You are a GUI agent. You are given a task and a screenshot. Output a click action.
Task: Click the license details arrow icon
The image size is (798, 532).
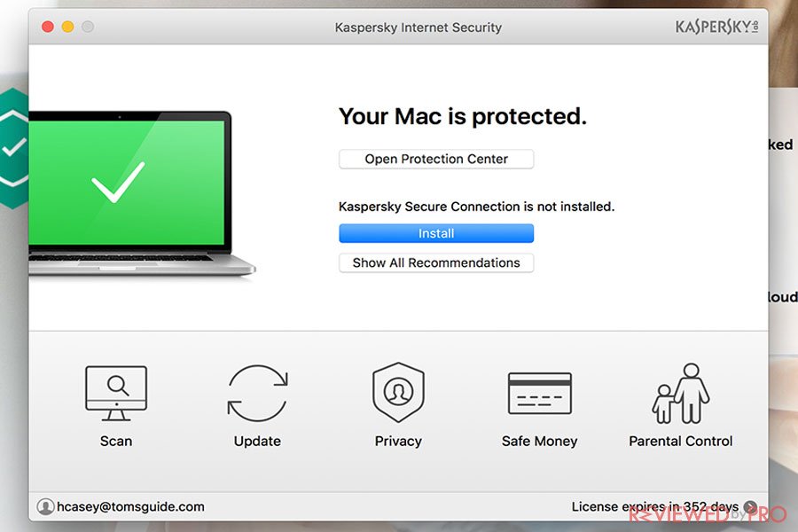click(x=749, y=506)
